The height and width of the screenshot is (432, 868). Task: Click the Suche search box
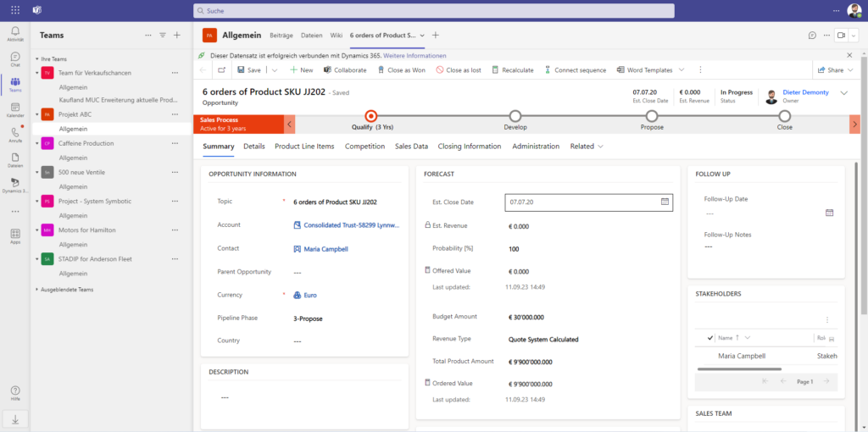coord(433,10)
